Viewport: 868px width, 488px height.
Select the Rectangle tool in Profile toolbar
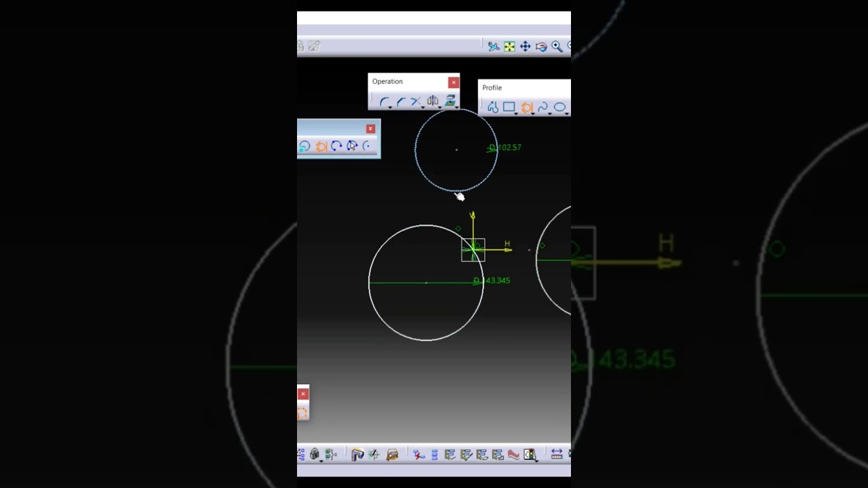509,107
